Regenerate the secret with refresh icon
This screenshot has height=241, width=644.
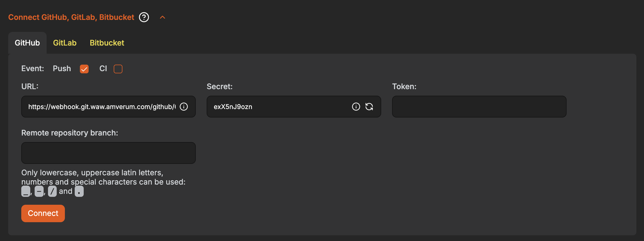point(369,107)
